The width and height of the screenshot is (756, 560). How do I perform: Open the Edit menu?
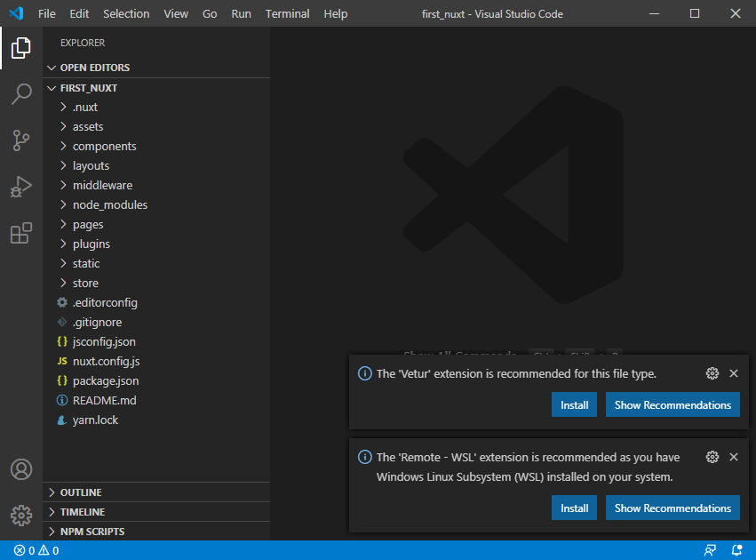[79, 13]
